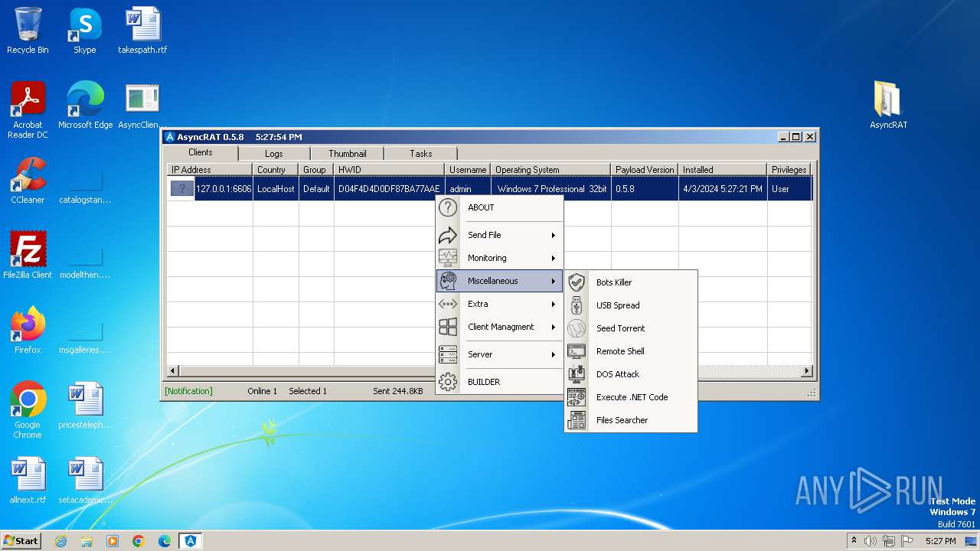Expand the Extra submenu arrow
The image size is (980, 551).
(x=553, y=304)
